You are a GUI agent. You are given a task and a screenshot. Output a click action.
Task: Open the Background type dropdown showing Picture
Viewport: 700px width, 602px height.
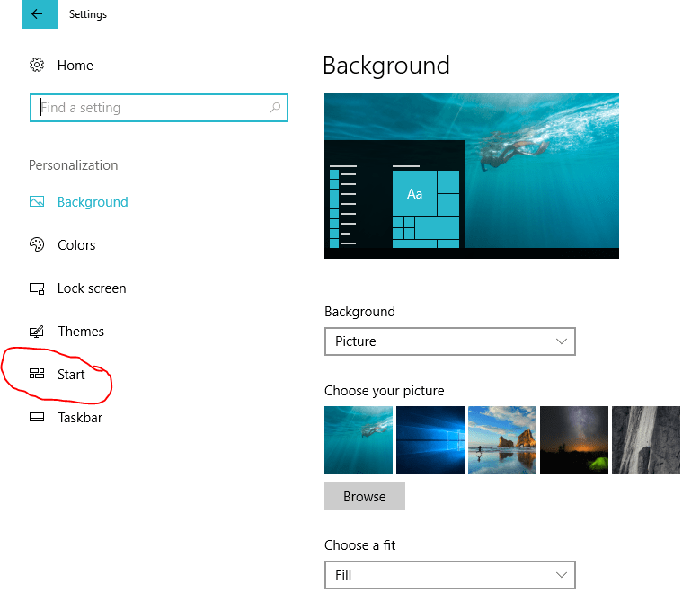(x=450, y=341)
